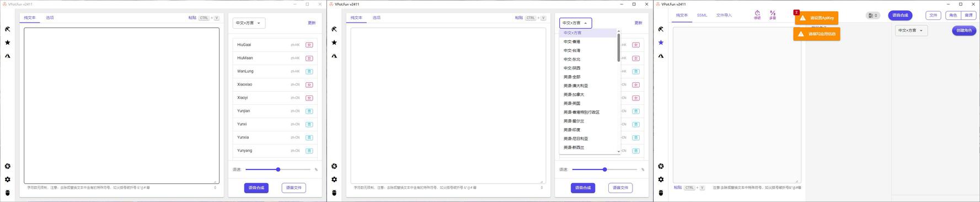Viewport: 980px width, 202px height.
Task: Click the 创建角色 button
Action: (964, 30)
